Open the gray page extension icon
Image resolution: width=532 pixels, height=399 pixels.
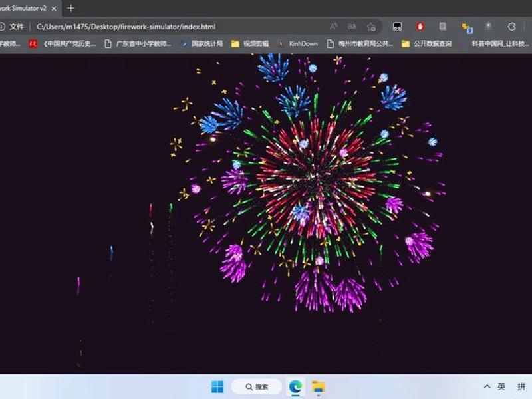point(442,27)
